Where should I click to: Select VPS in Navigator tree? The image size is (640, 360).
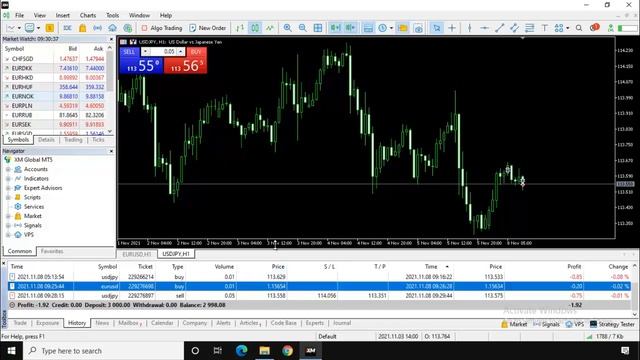pos(28,235)
